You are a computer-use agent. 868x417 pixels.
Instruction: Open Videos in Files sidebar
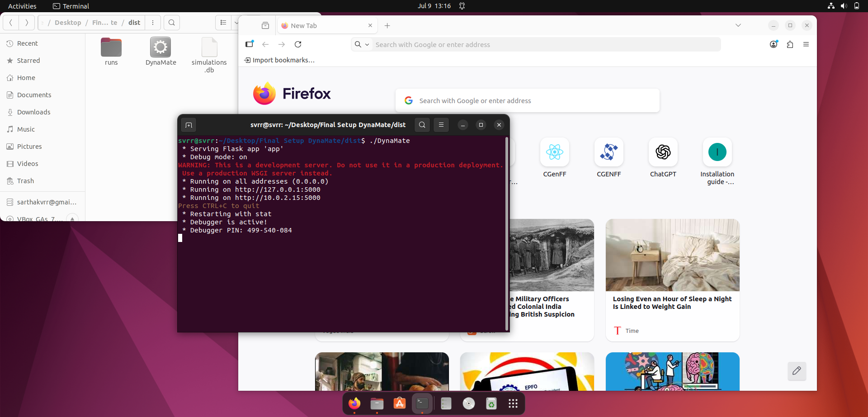pos(42,164)
